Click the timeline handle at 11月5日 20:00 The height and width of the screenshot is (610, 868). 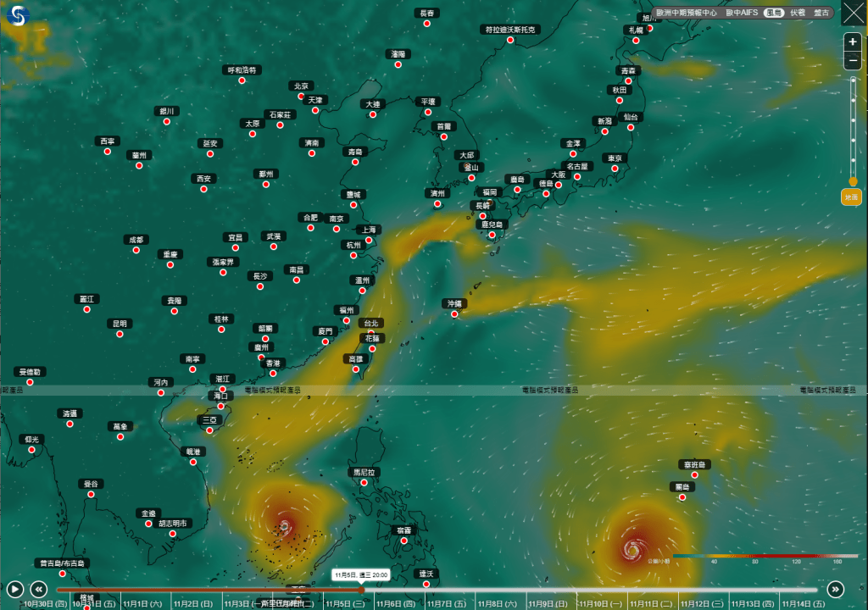pos(362,590)
